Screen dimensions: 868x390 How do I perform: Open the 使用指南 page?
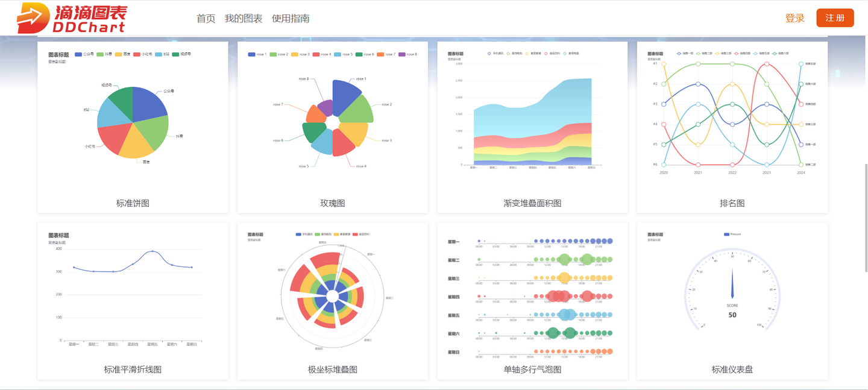tap(291, 18)
